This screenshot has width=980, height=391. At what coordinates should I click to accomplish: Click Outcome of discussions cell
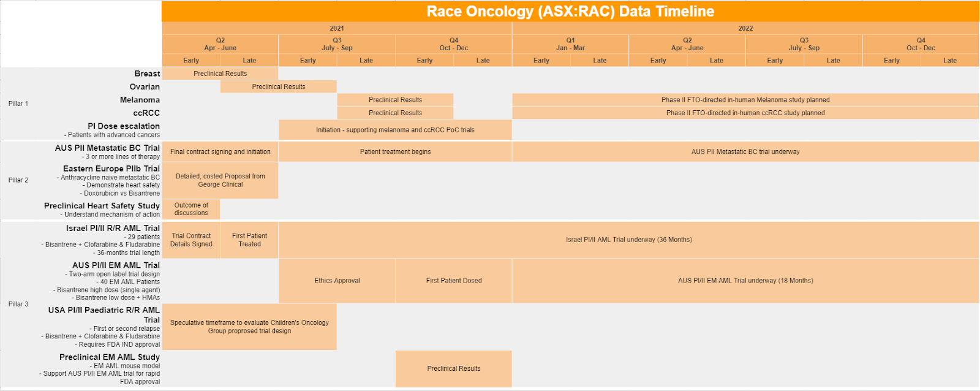pyautogui.click(x=191, y=209)
